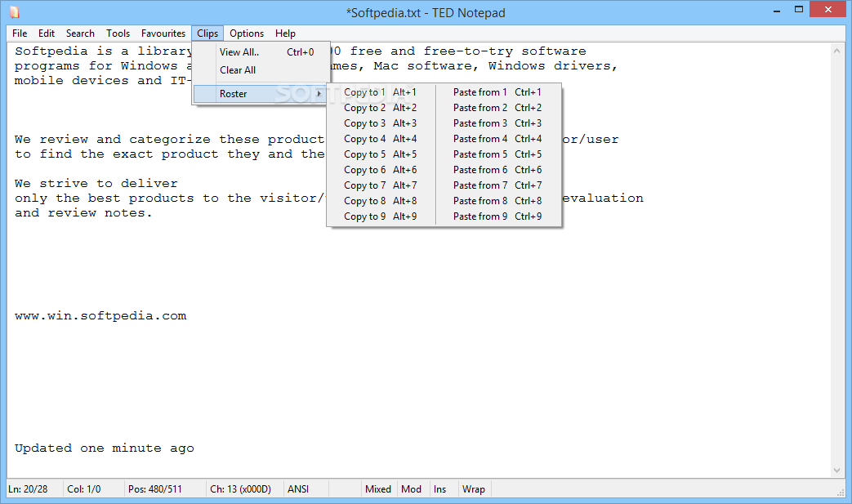Click the Ln: 20/28 status field
852x504 pixels.
(34, 488)
